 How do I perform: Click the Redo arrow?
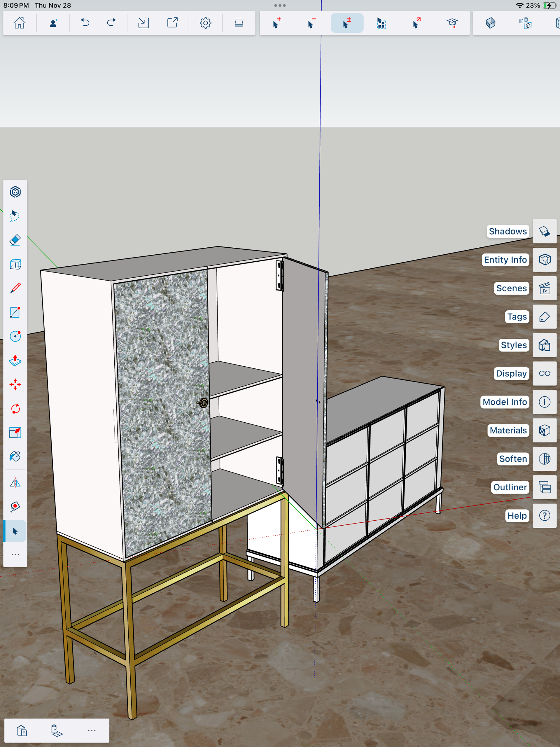click(x=111, y=23)
